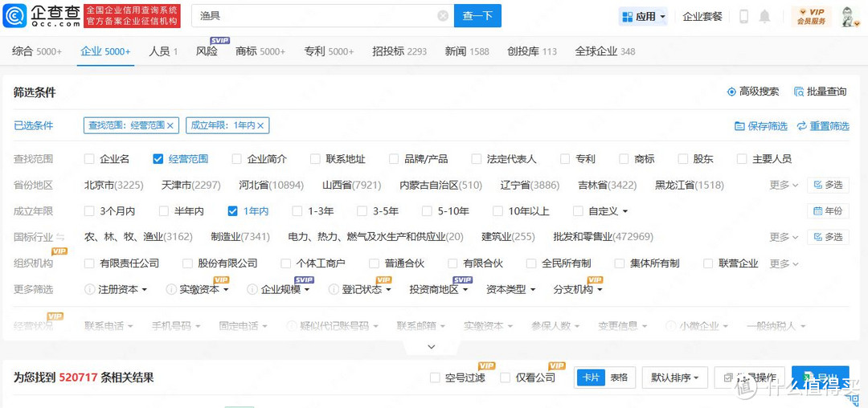Check the 个体工商户 checkbox
This screenshot has width=868, height=408.
[x=285, y=263]
